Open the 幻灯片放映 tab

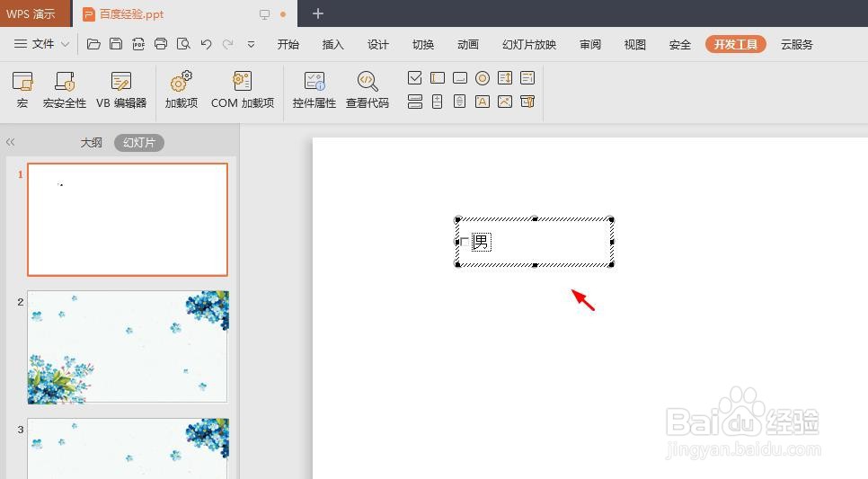click(x=529, y=44)
